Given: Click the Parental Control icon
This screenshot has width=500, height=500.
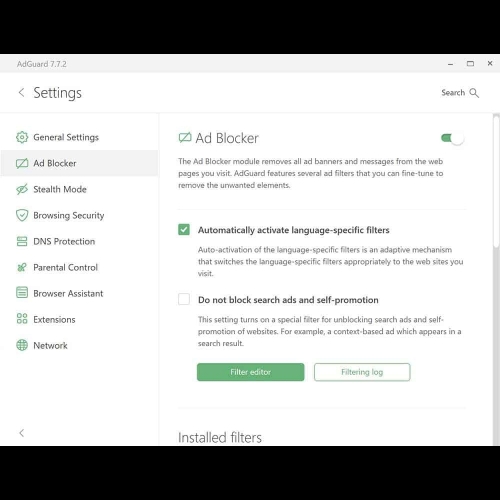Looking at the screenshot, I should 22,267.
